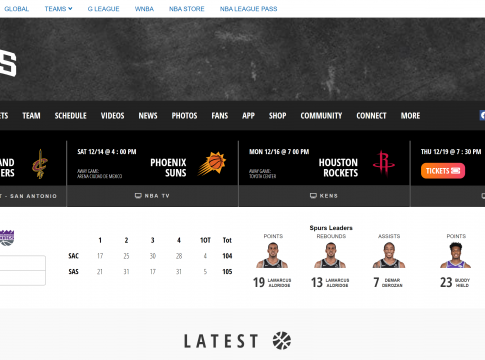The image size is (485, 360).
Task: Buy tickets with the orange TICKETS button
Action: (443, 171)
